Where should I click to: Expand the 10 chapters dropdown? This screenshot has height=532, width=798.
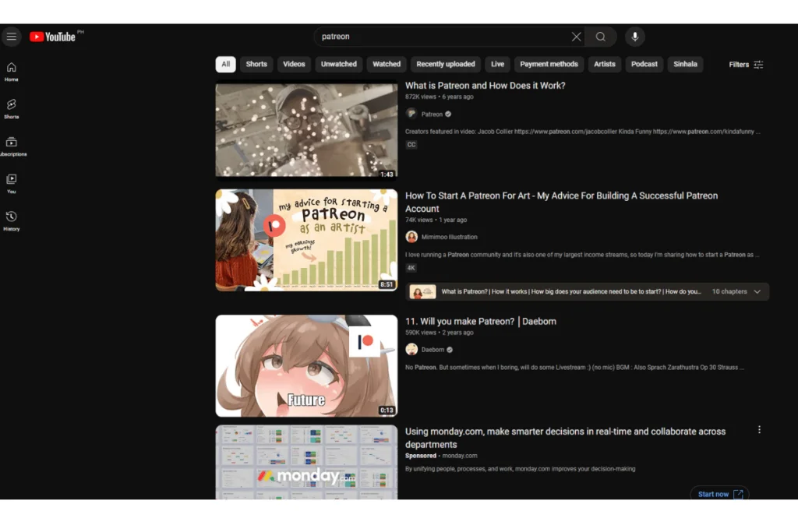pos(736,292)
